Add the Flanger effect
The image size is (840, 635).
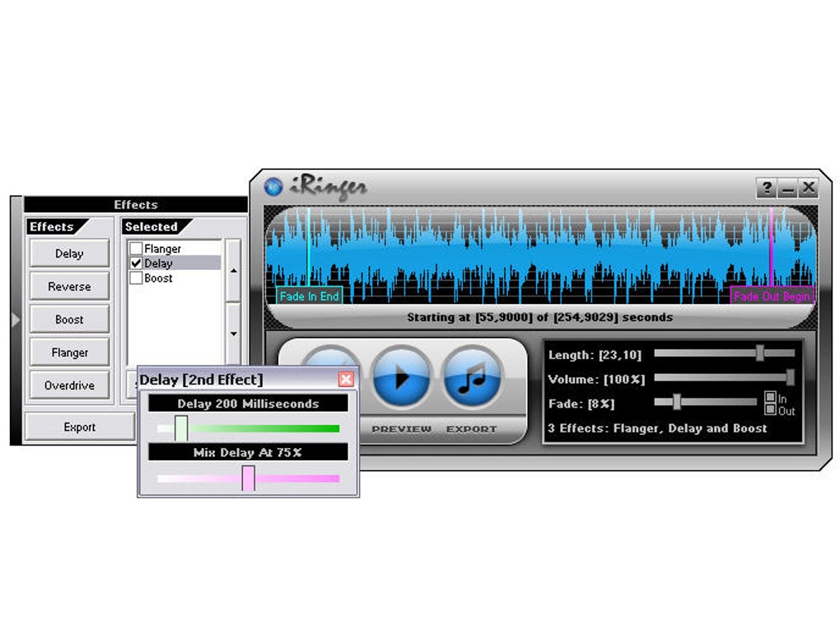70,352
